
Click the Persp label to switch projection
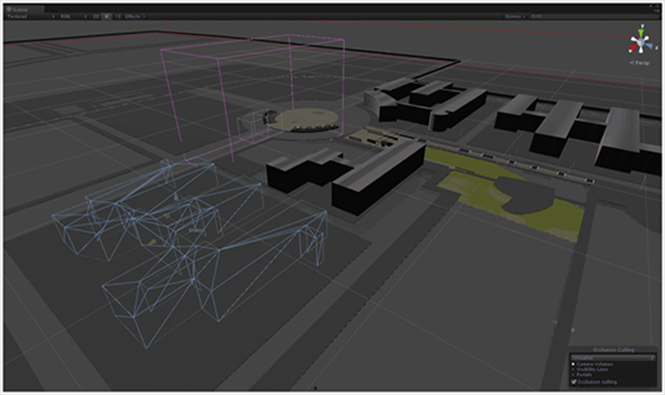tap(640, 63)
